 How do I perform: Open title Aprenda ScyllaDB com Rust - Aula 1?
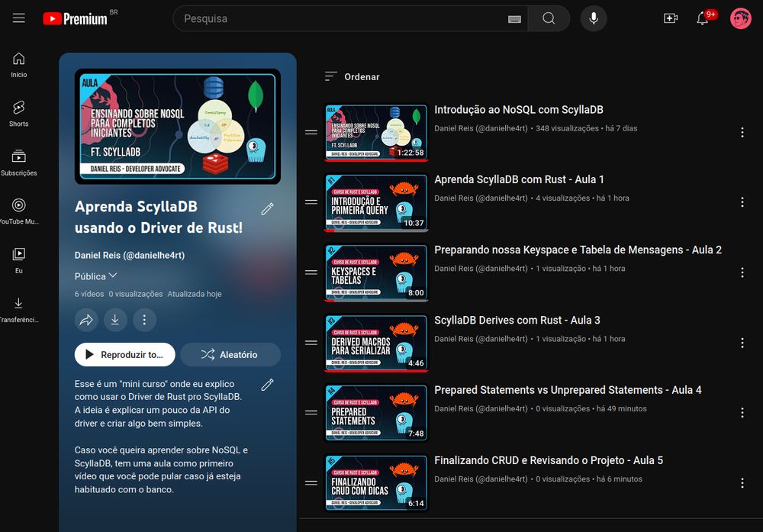(519, 179)
